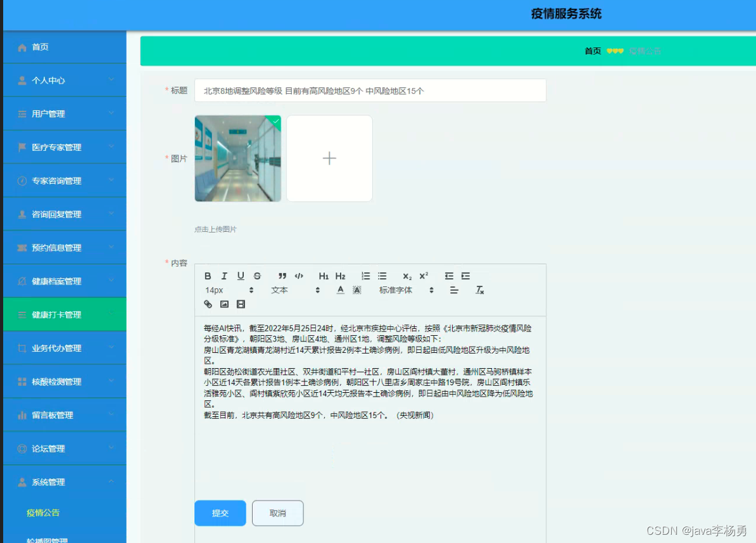Viewport: 756px width, 543px height.
Task: Expand the 咨询回复管理 sidebar menu
Action: pos(65,214)
